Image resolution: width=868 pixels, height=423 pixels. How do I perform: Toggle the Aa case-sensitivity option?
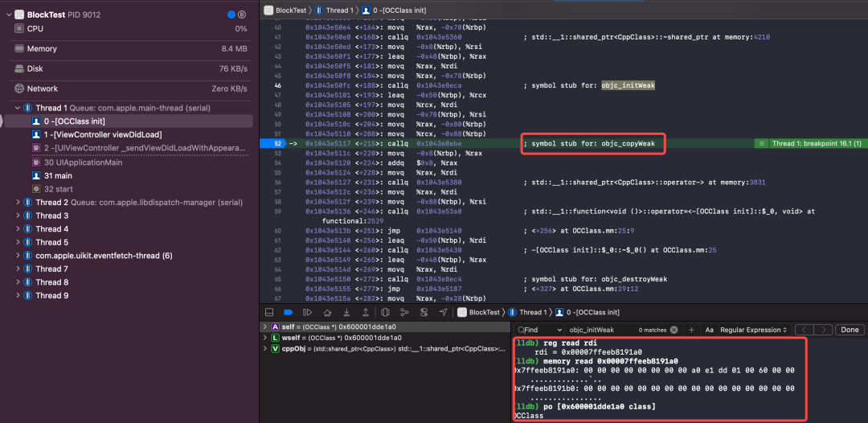coord(709,330)
